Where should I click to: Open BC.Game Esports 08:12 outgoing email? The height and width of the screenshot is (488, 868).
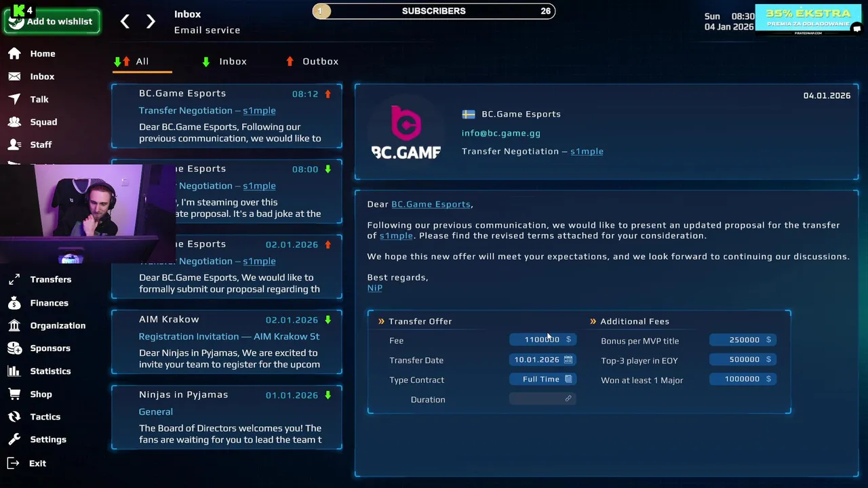point(227,116)
